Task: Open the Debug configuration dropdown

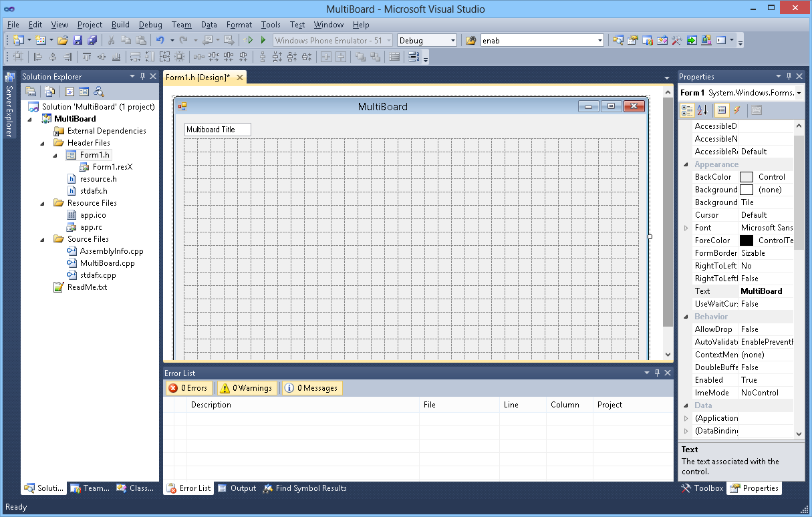Action: (454, 40)
